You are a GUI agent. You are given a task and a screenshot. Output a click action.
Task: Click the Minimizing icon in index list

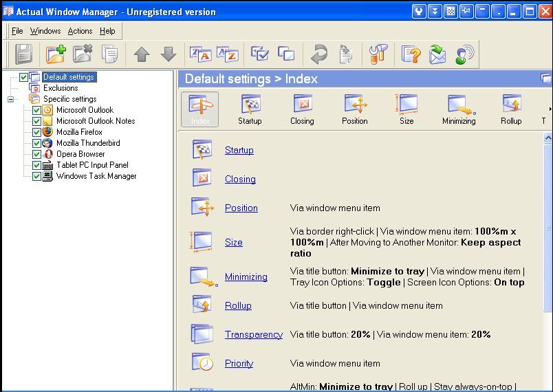point(204,276)
